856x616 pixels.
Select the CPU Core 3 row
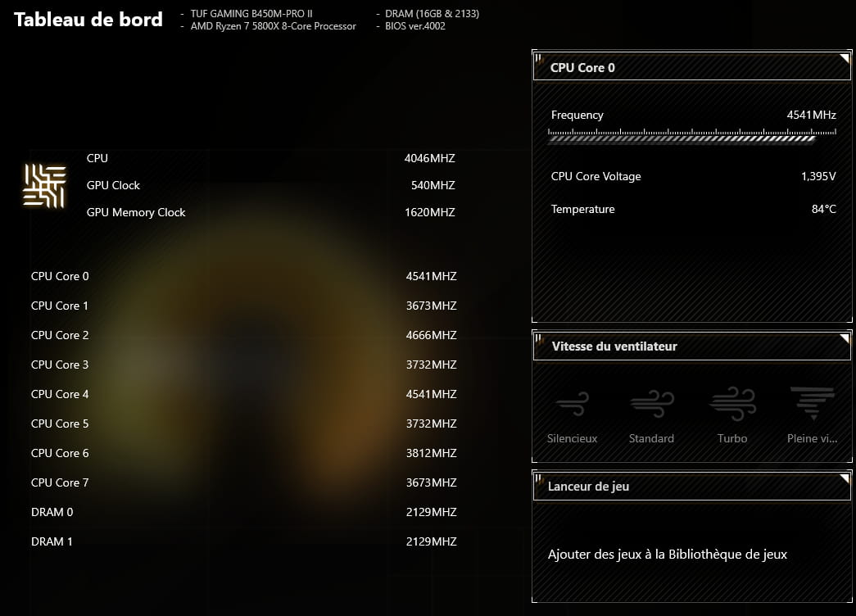243,365
